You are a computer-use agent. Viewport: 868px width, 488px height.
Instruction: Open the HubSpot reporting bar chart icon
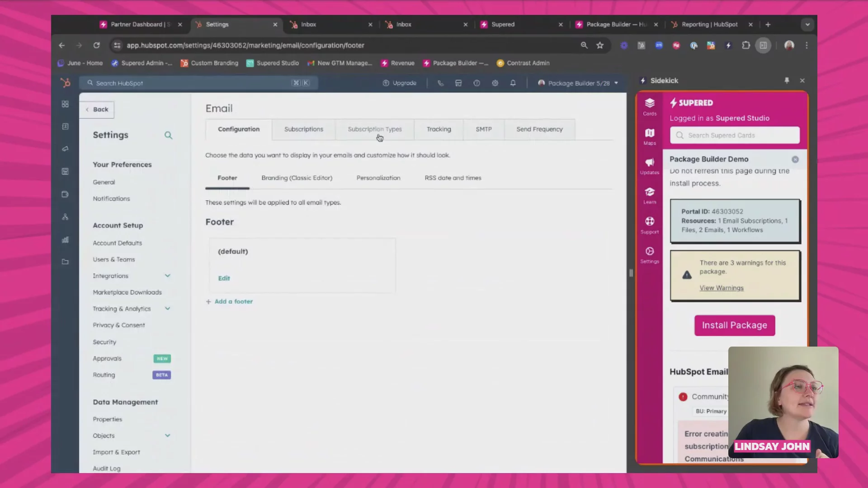(65, 239)
